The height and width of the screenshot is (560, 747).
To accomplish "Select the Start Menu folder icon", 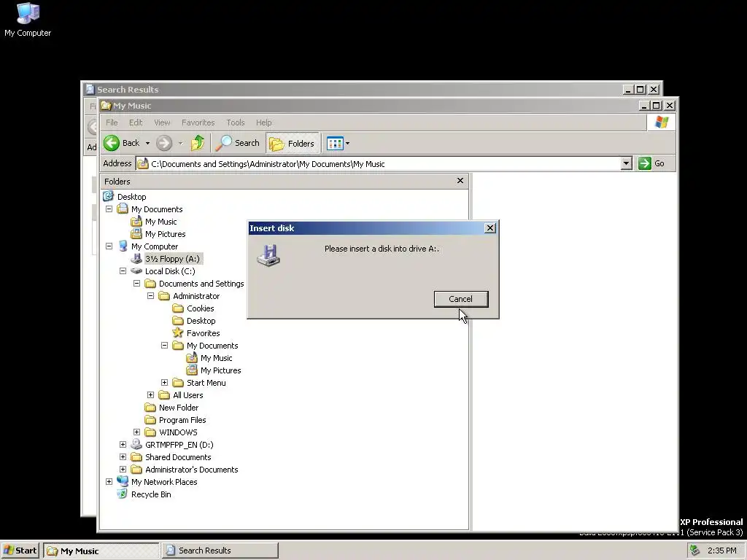I will 178,382.
